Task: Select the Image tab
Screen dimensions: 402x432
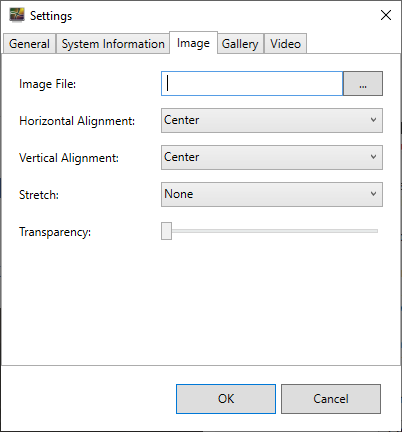Action: pos(193,43)
